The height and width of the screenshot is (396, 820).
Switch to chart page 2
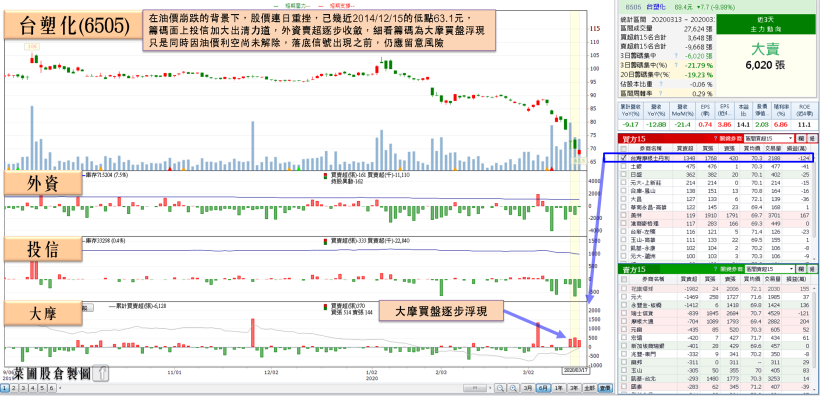(x=13, y=388)
